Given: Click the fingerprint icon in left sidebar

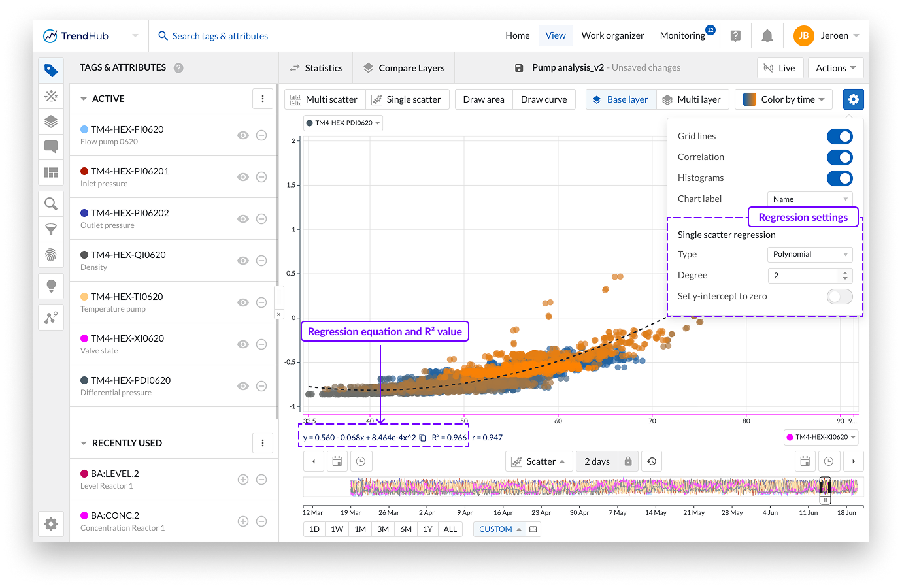Looking at the screenshot, I should [x=51, y=255].
